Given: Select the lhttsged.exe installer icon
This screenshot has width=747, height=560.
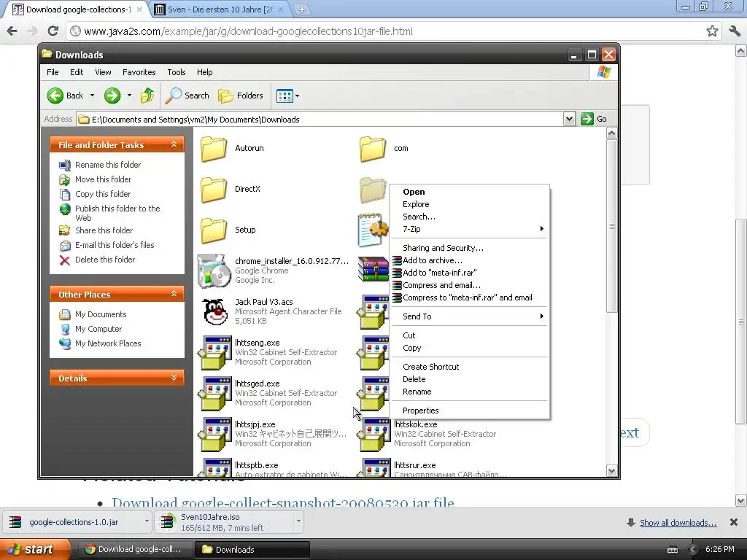Looking at the screenshot, I should tap(214, 394).
